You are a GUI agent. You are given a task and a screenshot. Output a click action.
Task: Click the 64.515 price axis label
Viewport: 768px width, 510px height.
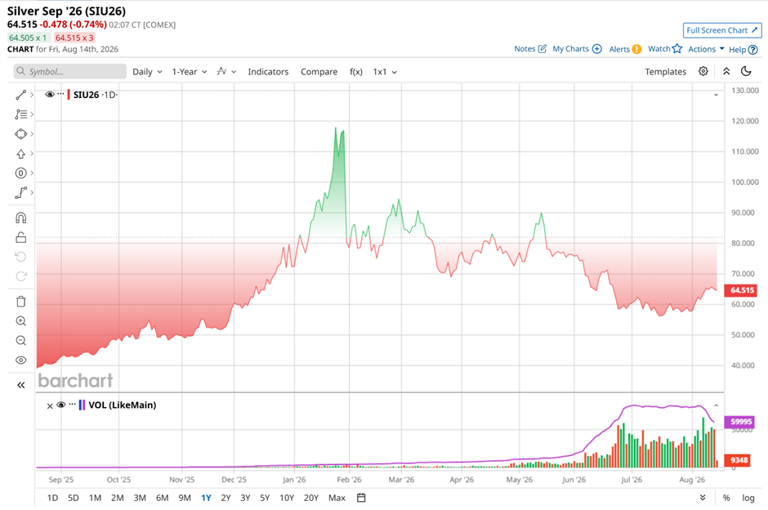point(742,290)
